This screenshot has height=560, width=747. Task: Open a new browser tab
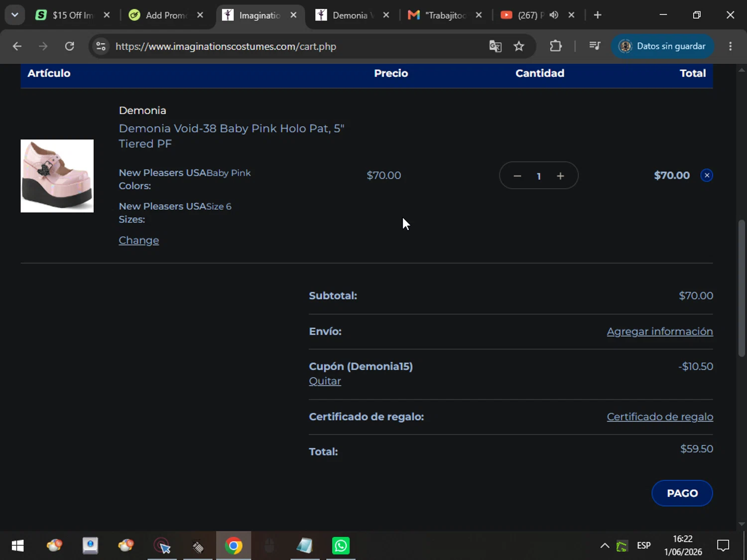pyautogui.click(x=598, y=15)
